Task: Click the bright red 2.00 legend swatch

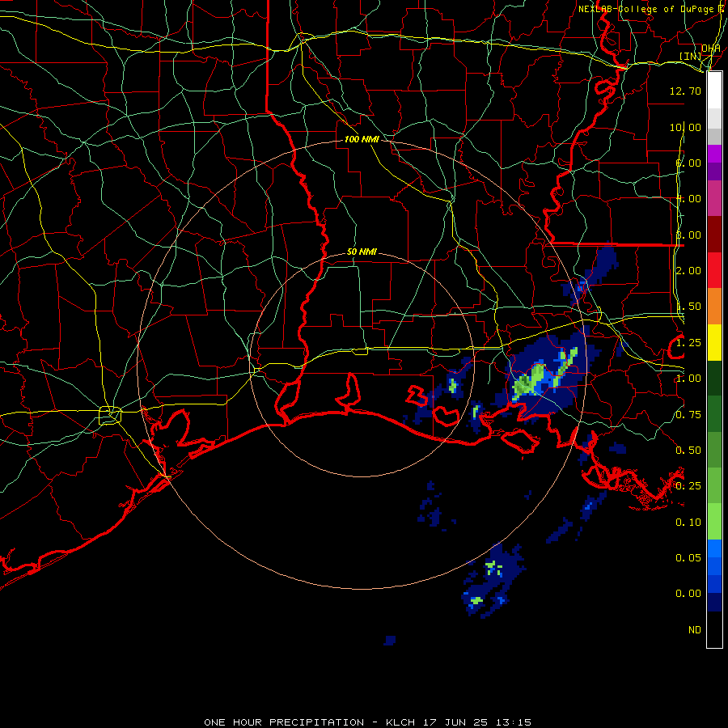Action: [x=714, y=270]
